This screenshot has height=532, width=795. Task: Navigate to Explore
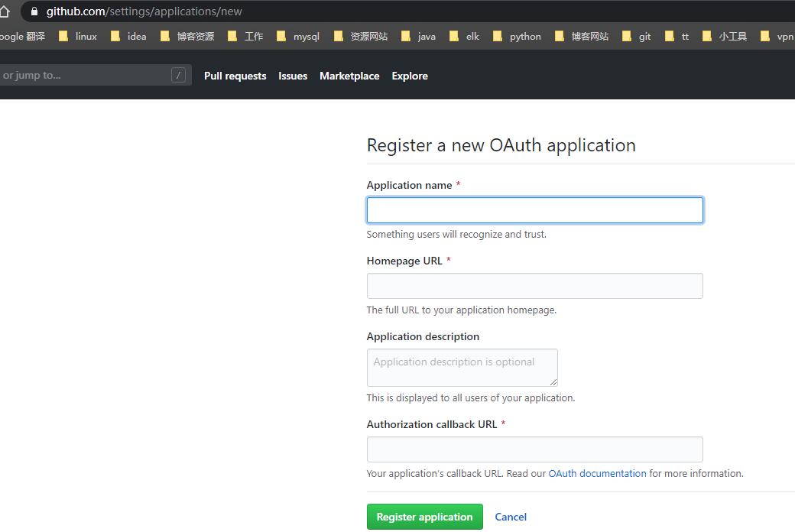(410, 76)
